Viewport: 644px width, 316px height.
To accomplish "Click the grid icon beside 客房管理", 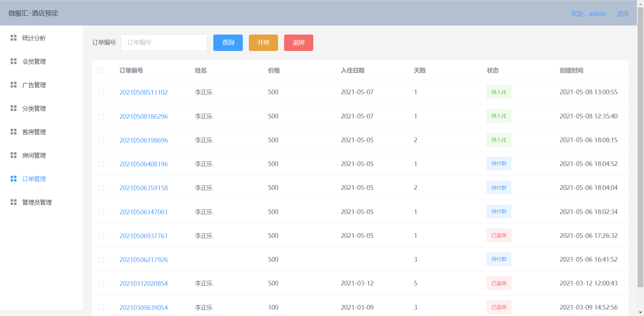I will pyautogui.click(x=13, y=131).
